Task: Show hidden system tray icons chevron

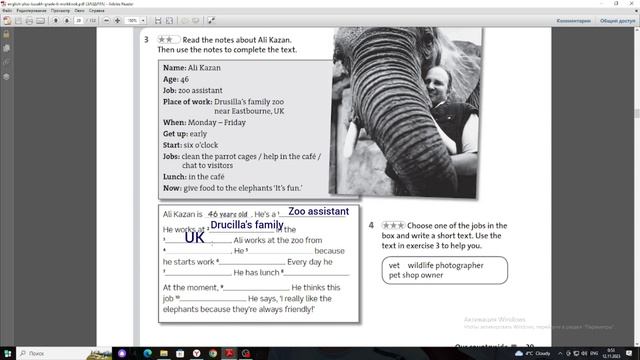Action: [560, 353]
